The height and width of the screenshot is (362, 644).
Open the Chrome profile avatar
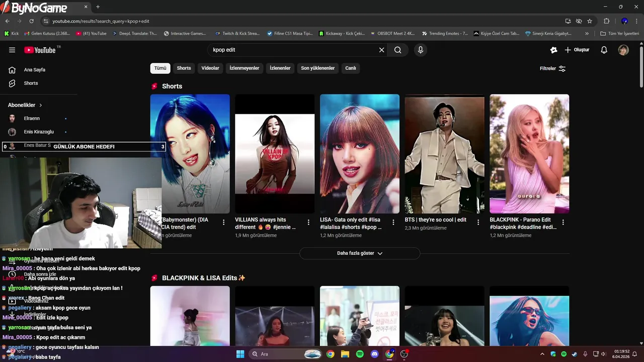[x=624, y=21]
